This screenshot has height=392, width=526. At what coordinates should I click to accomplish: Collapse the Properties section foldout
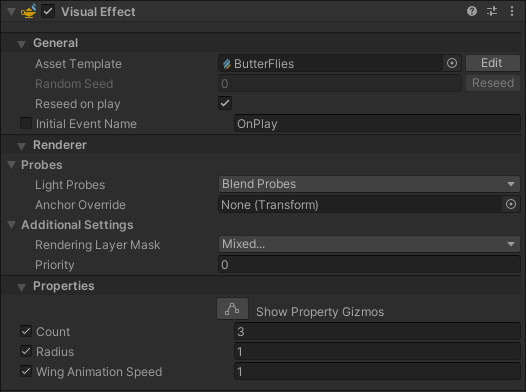tap(21, 287)
